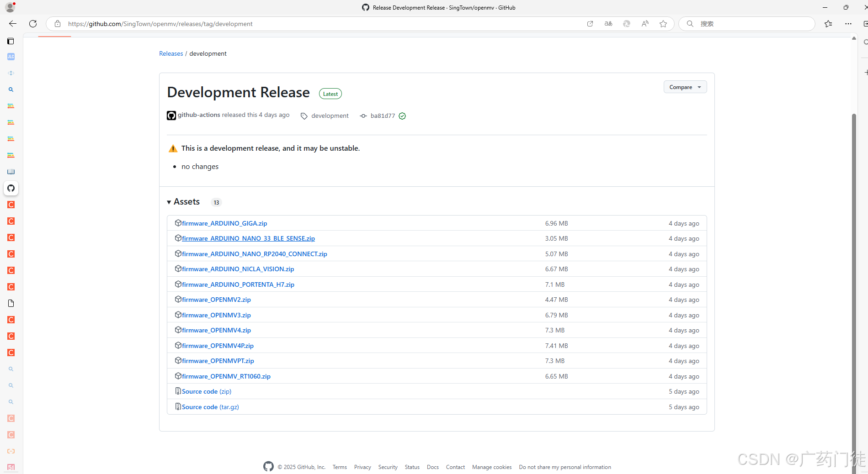Click the commit icon next to ba81d77
Viewport: 868px width, 474px height.
coord(363,116)
